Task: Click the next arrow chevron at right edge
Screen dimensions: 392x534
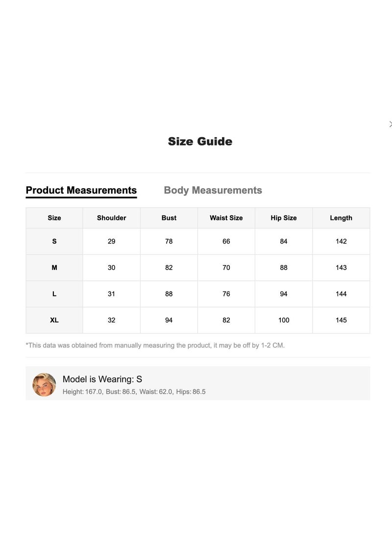Action: (x=391, y=124)
